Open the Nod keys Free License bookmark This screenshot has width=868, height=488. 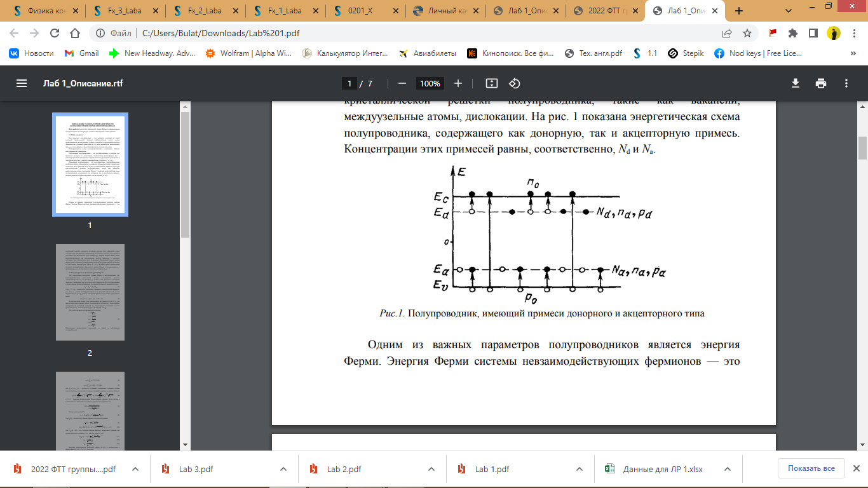(759, 53)
